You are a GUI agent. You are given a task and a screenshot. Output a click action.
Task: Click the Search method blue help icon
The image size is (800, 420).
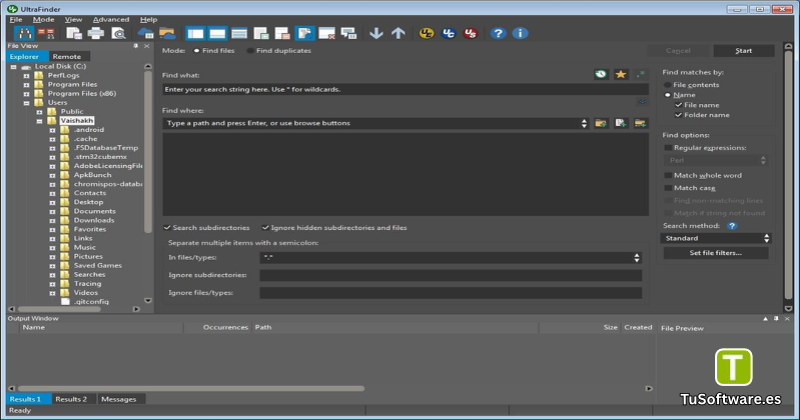732,226
